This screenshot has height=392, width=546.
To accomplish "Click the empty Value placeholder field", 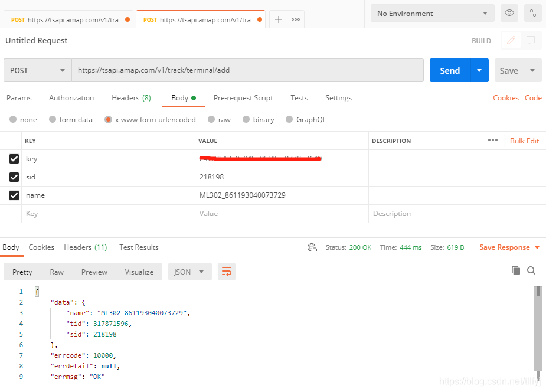I will pyautogui.click(x=282, y=214).
